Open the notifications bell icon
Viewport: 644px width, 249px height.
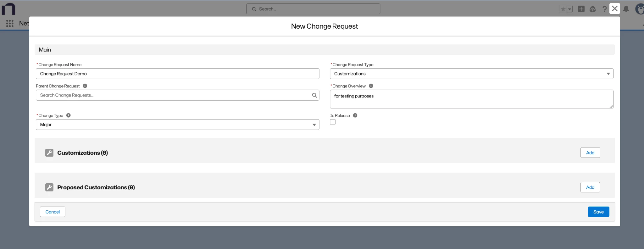coord(626,9)
